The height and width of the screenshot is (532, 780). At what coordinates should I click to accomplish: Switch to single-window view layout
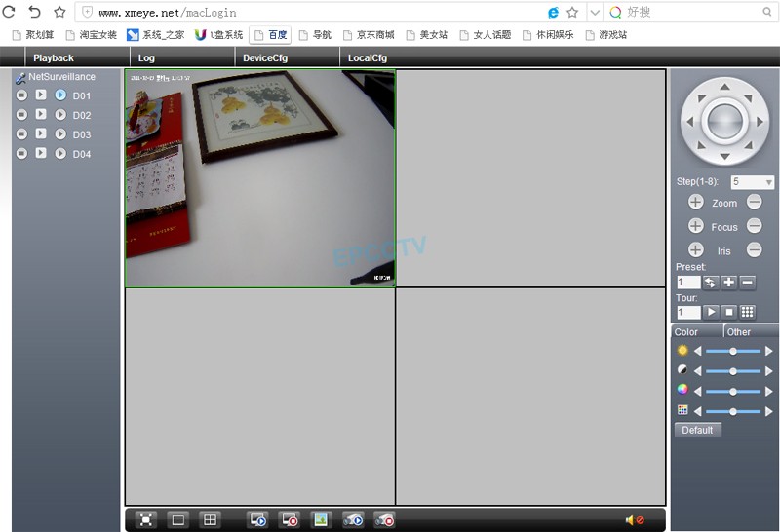(x=177, y=520)
